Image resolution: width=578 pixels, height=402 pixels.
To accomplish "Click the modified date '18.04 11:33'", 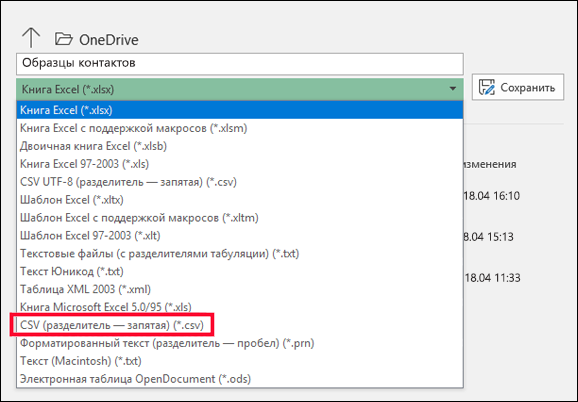I will coord(492,277).
